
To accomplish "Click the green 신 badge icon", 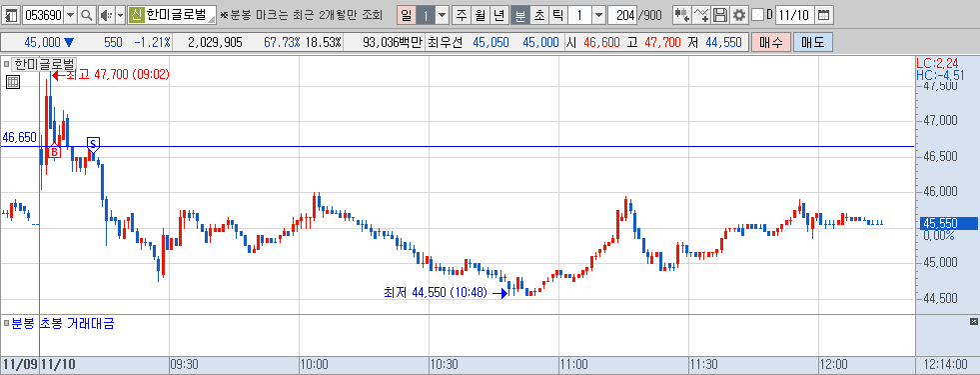I will click(x=136, y=14).
